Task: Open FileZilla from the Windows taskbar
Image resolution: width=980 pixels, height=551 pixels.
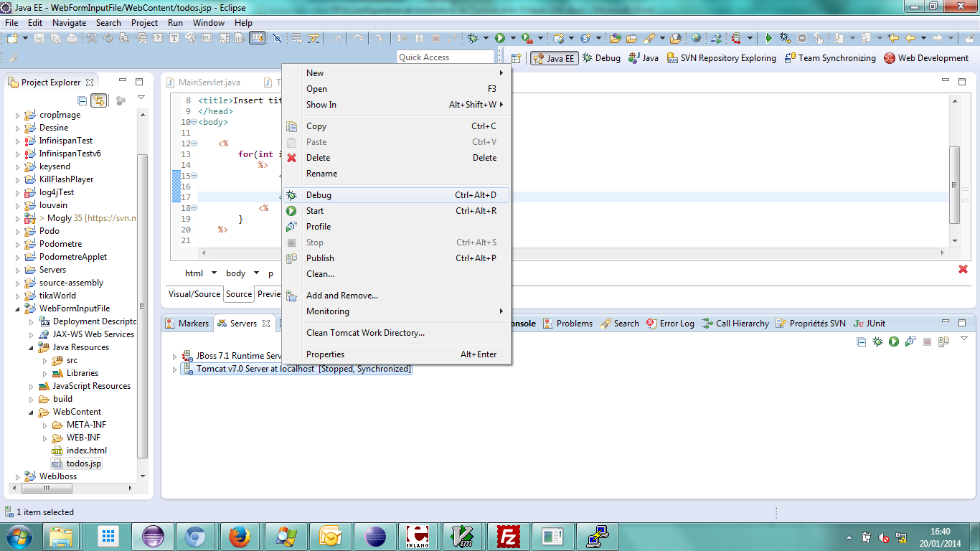Action: tap(509, 536)
